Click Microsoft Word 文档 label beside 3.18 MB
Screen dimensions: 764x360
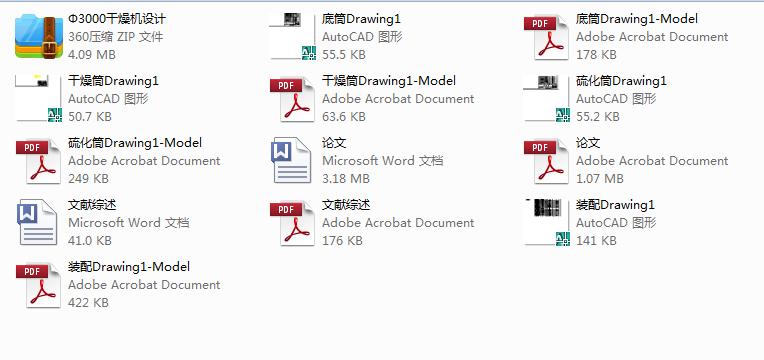[382, 161]
